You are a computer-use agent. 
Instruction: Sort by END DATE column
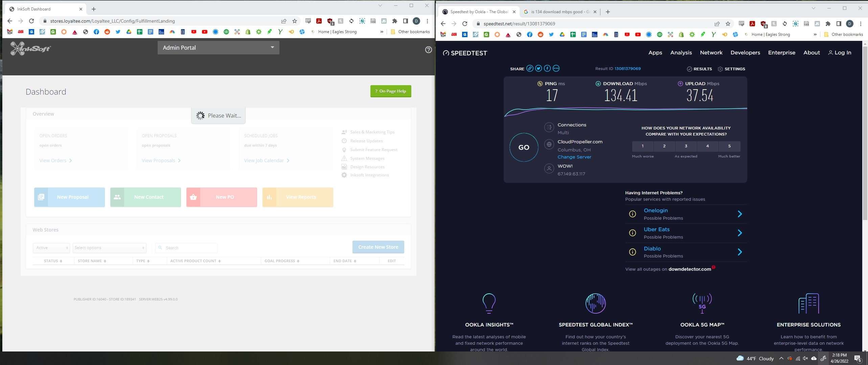point(345,261)
